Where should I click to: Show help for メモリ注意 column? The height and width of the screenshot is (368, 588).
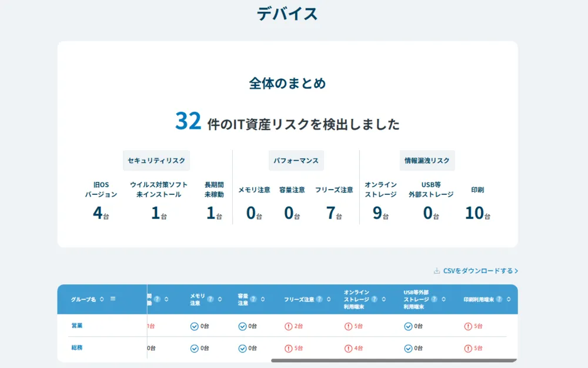pos(211,299)
